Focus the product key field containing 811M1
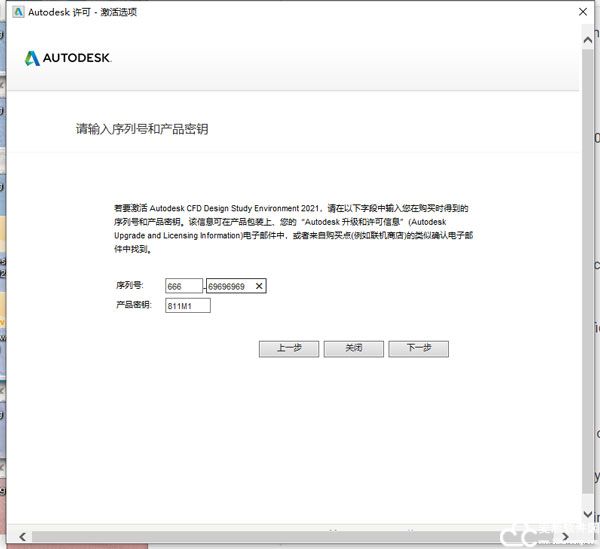The image size is (600, 549). [188, 306]
